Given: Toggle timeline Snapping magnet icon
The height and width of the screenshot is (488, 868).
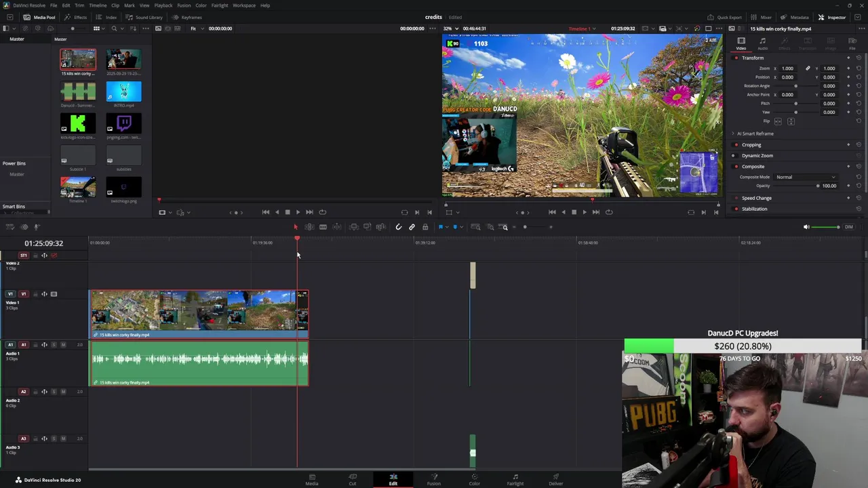Looking at the screenshot, I should coord(399,227).
